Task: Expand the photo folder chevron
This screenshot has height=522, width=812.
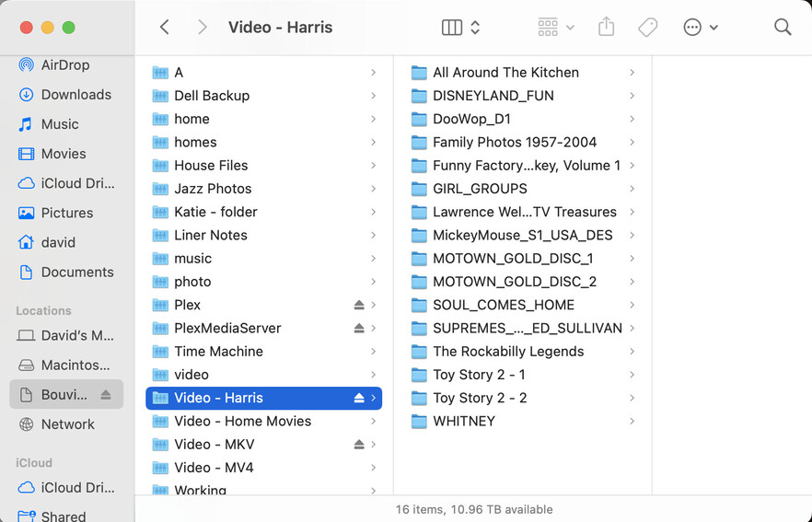Action: click(x=374, y=282)
